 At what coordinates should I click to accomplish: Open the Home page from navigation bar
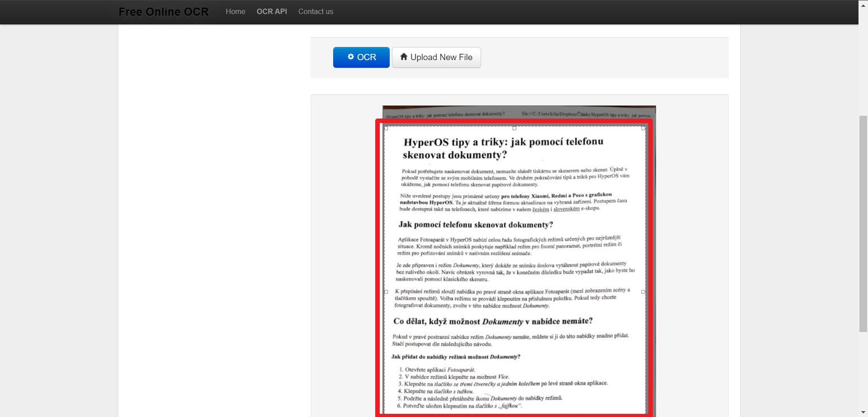(x=235, y=12)
